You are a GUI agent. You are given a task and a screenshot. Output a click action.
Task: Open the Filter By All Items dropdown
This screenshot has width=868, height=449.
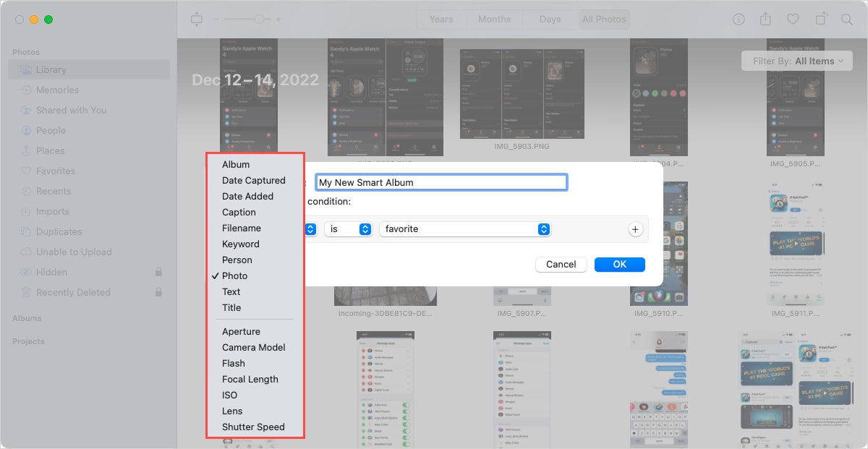796,61
